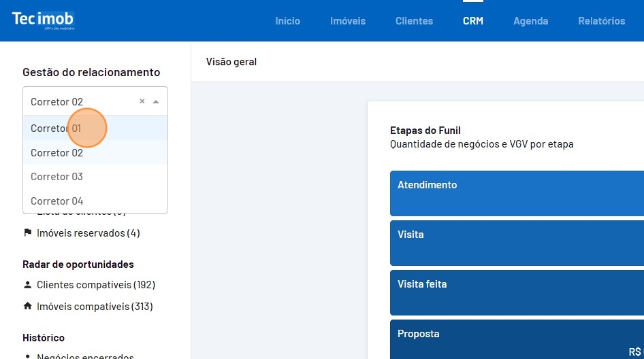Click the Atendimento funnel stage

pos(517,193)
